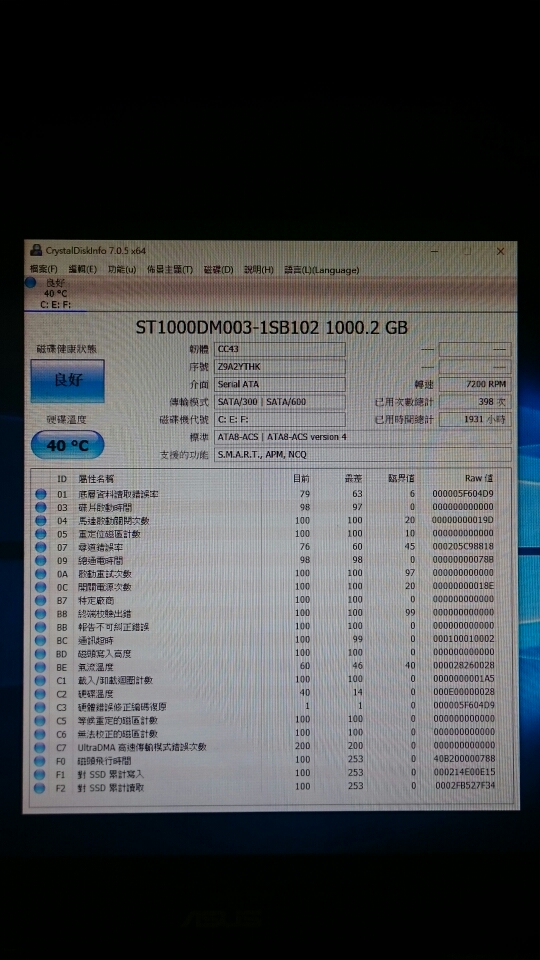
Task: Click raw value 000214E00E15
Action: pyautogui.click(x=463, y=774)
